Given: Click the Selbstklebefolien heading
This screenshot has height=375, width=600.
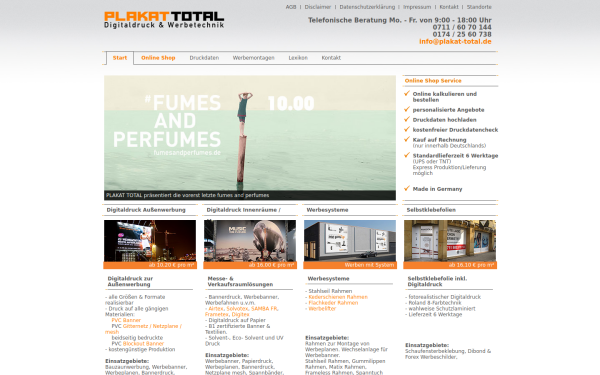Looking at the screenshot, I should (x=431, y=210).
